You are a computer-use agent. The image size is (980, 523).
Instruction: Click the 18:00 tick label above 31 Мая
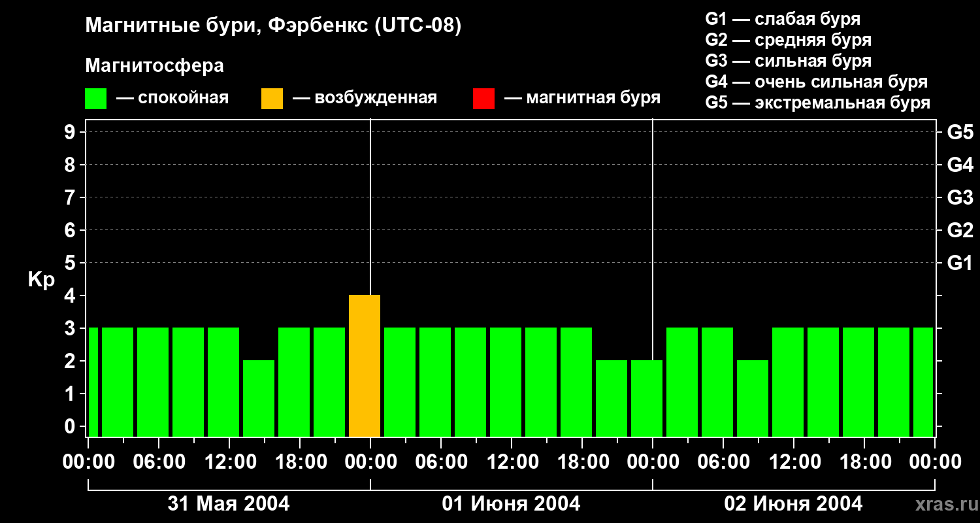[300, 462]
